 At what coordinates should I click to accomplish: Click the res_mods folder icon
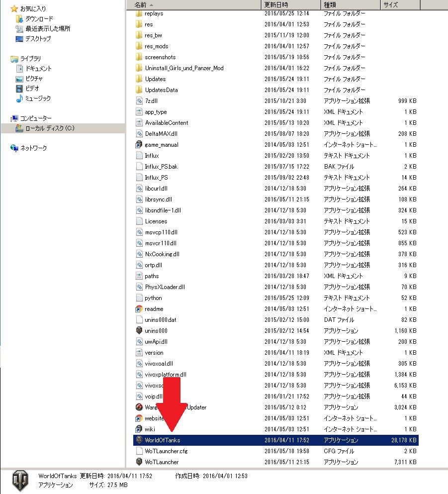139,46
